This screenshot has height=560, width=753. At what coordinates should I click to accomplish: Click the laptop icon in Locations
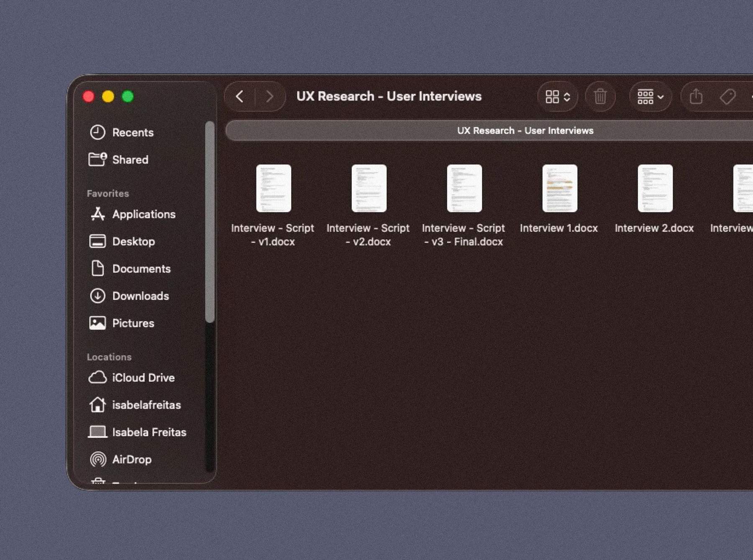click(x=97, y=432)
